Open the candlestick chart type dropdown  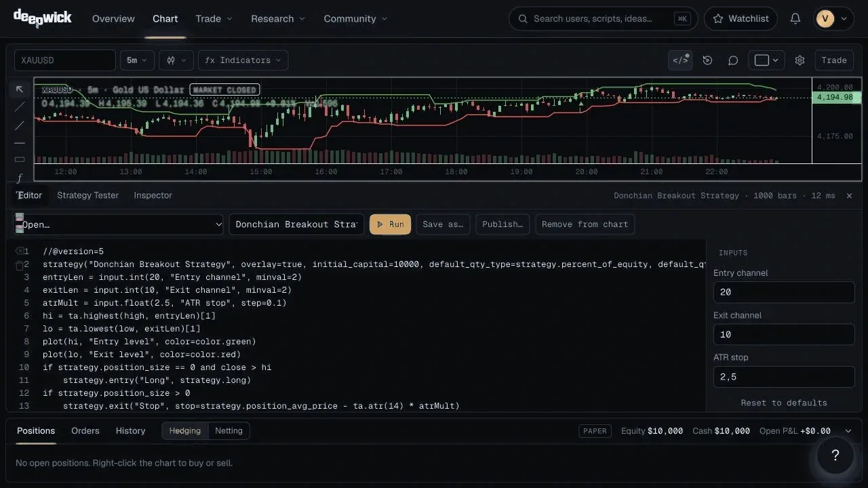[x=176, y=60]
